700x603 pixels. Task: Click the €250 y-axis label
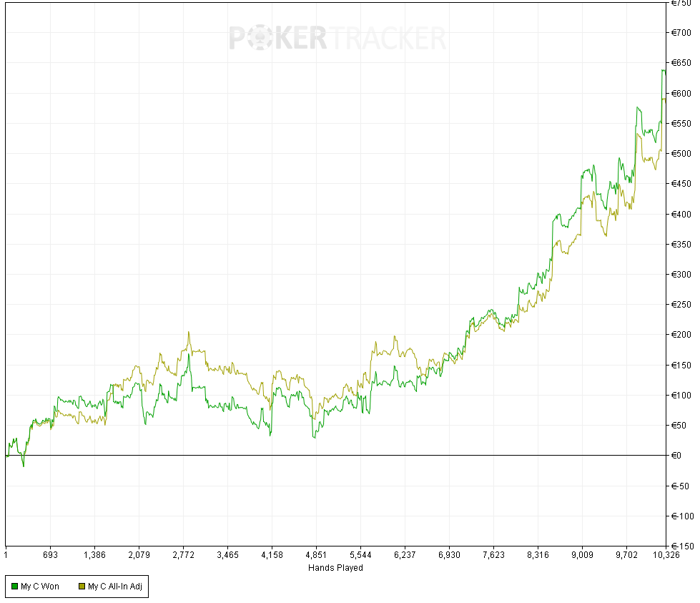pyautogui.click(x=681, y=305)
